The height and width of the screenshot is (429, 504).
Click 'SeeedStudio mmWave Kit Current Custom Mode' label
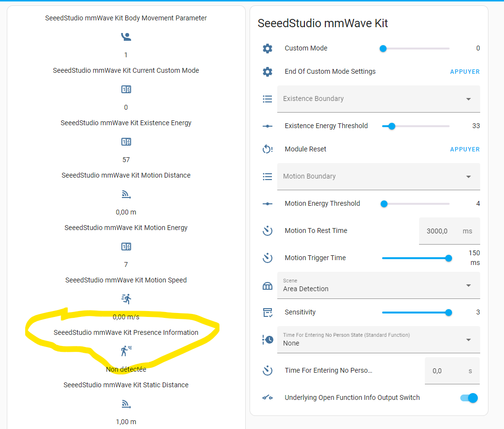(126, 70)
